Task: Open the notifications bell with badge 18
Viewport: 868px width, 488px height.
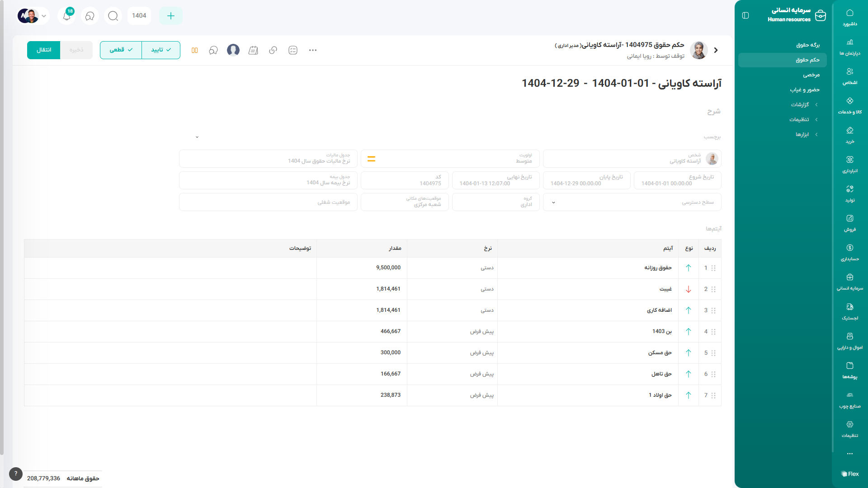Action: click(67, 16)
